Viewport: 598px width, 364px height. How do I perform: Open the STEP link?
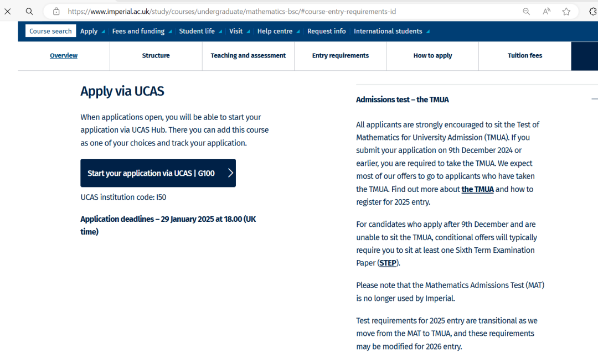pyautogui.click(x=388, y=263)
